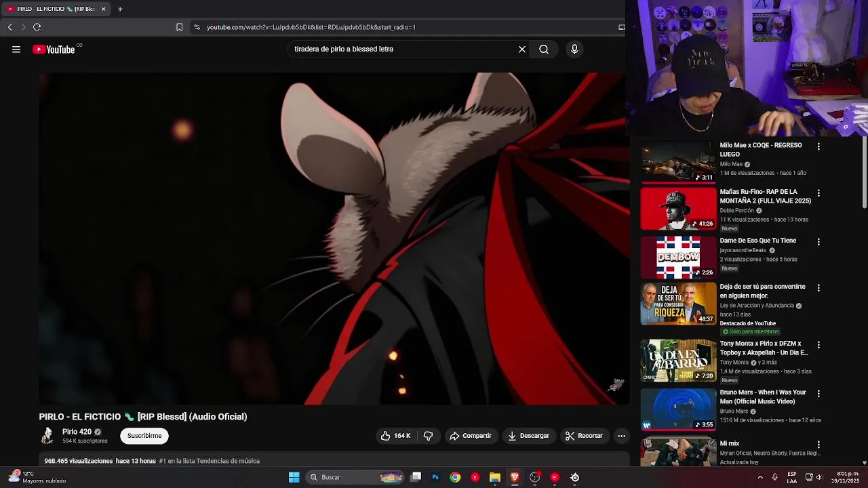This screenshot has height=488, width=868.
Task: Open Deja de ser tú para convertirte title
Action: pyautogui.click(x=763, y=291)
